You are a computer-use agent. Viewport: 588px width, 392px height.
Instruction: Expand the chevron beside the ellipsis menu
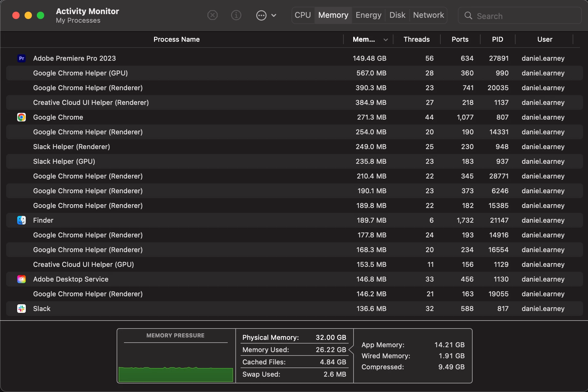pyautogui.click(x=274, y=15)
